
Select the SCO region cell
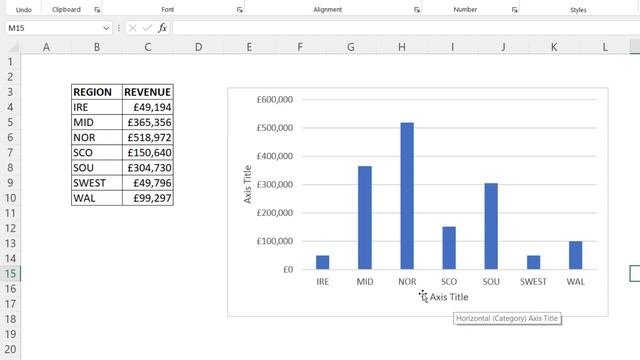click(97, 153)
